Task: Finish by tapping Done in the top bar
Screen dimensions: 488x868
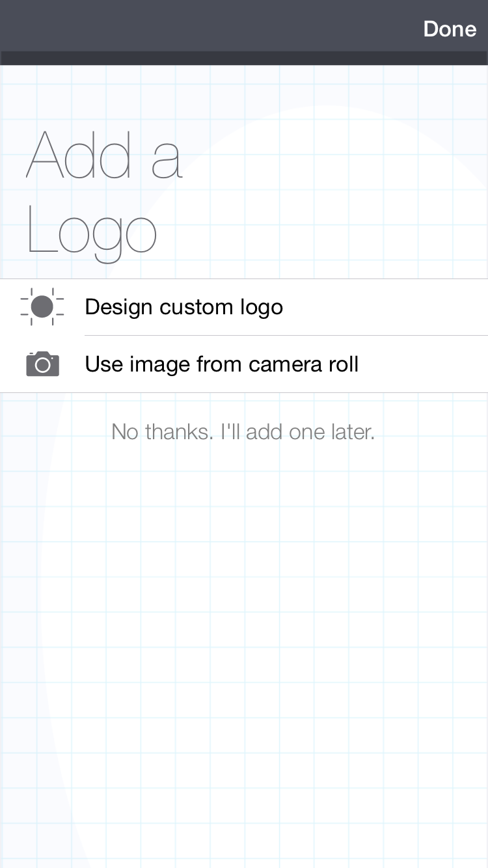Action: click(450, 29)
